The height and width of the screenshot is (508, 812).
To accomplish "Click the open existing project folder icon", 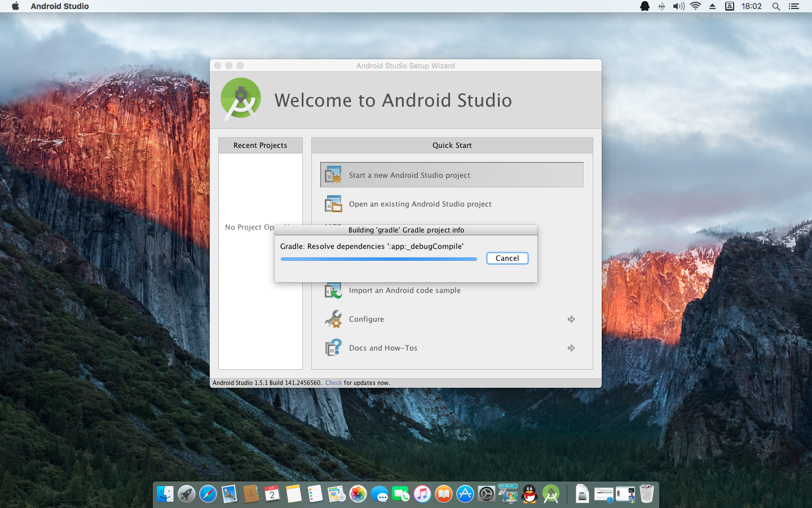I will point(333,204).
